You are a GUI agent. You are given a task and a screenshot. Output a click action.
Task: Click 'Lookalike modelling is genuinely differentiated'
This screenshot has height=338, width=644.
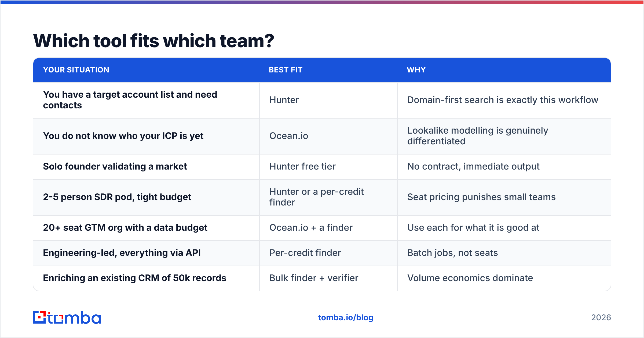478,136
